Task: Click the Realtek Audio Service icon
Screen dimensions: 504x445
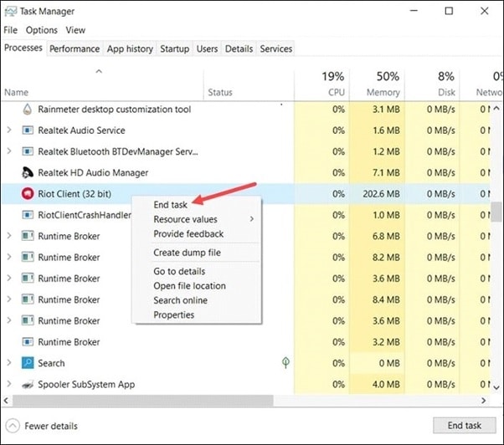Action: click(27, 130)
